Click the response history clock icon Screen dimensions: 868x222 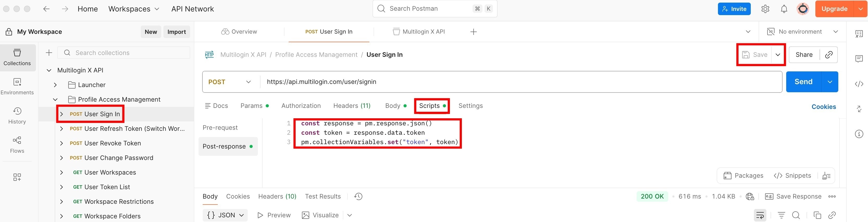[358, 196]
